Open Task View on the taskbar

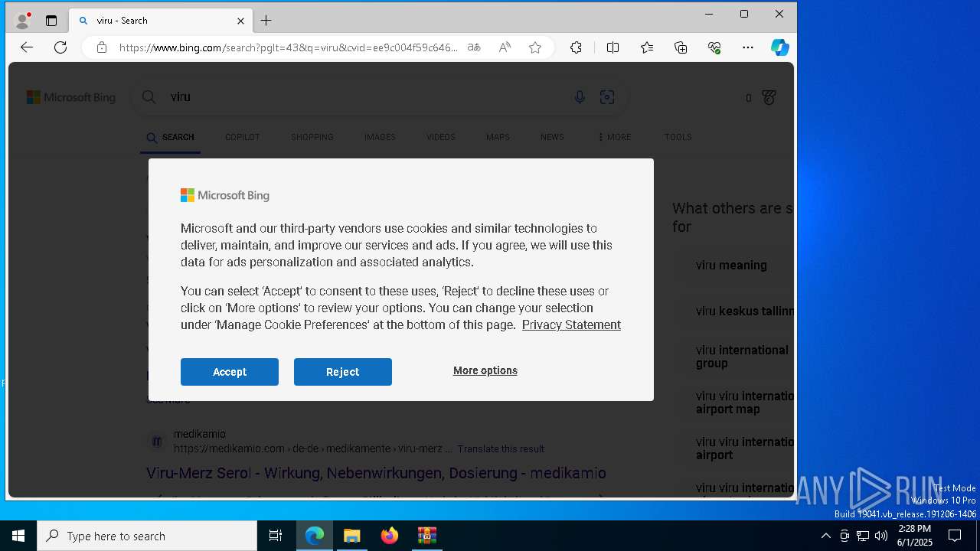(x=276, y=536)
